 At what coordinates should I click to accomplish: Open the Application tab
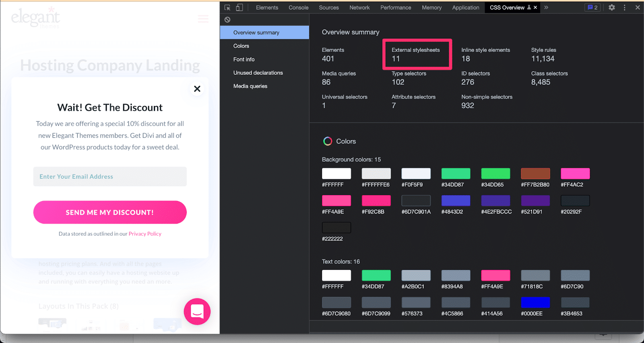coord(466,8)
